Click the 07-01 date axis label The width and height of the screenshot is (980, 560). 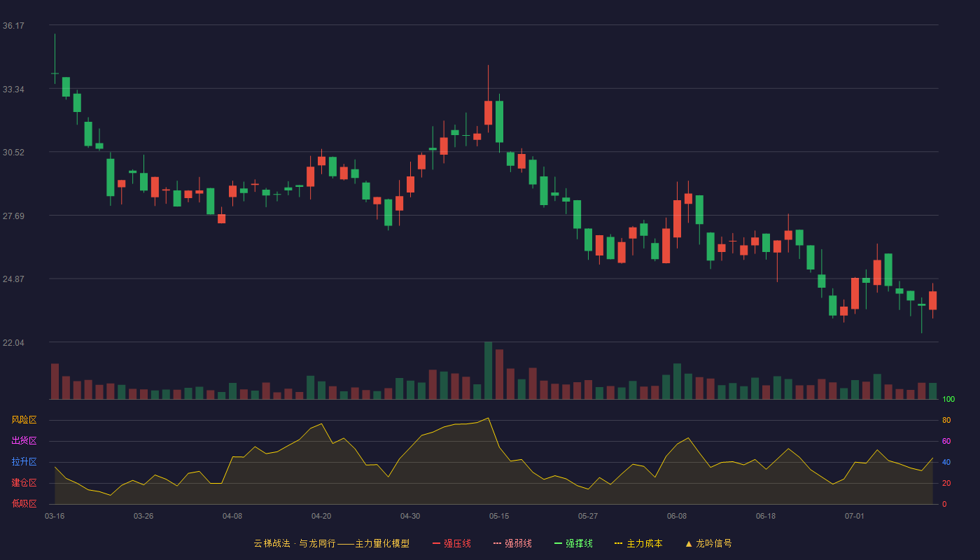(855, 516)
